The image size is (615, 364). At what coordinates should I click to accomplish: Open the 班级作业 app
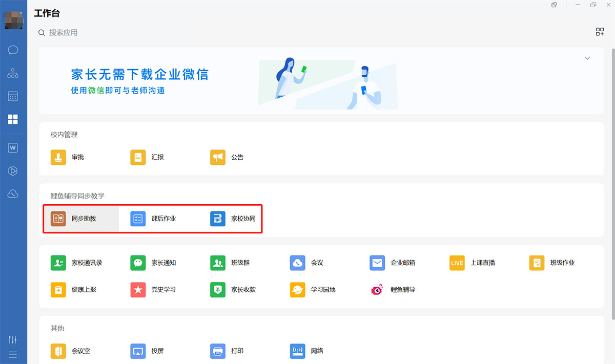pyautogui.click(x=552, y=263)
